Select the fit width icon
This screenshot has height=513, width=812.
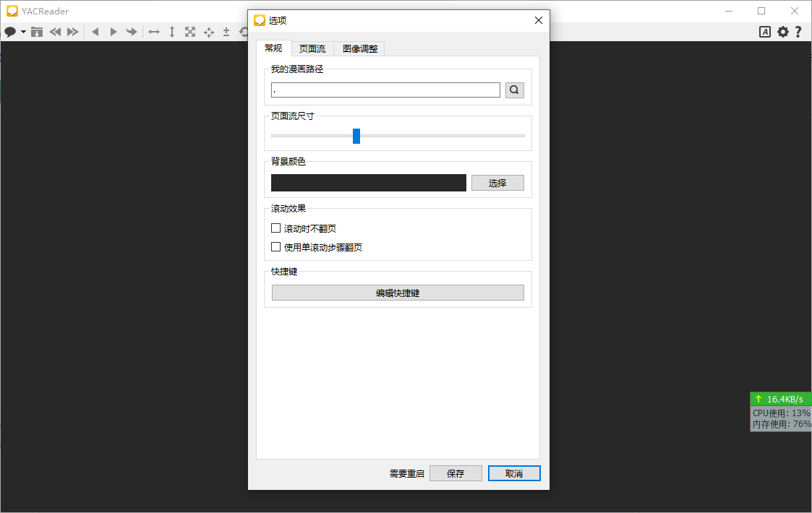(154, 31)
